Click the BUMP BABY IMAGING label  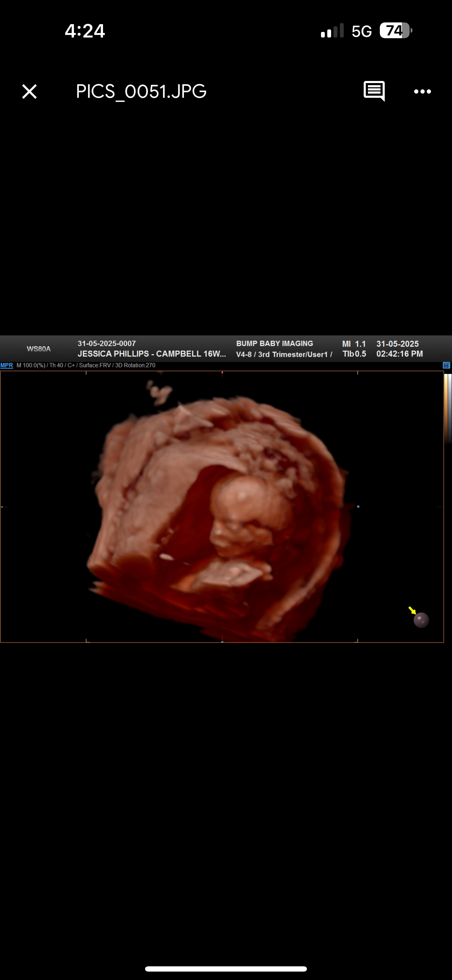(274, 343)
